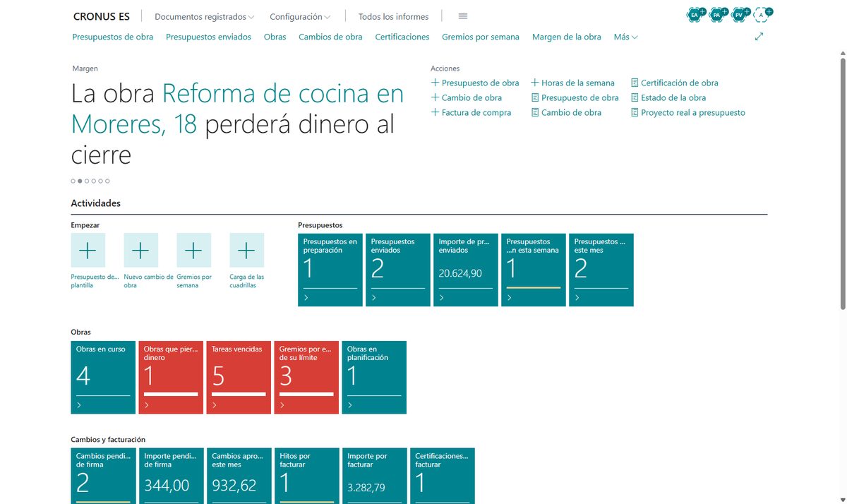Image resolution: width=847 pixels, height=504 pixels.
Task: Open the Cambio de obra report action
Action: point(566,112)
